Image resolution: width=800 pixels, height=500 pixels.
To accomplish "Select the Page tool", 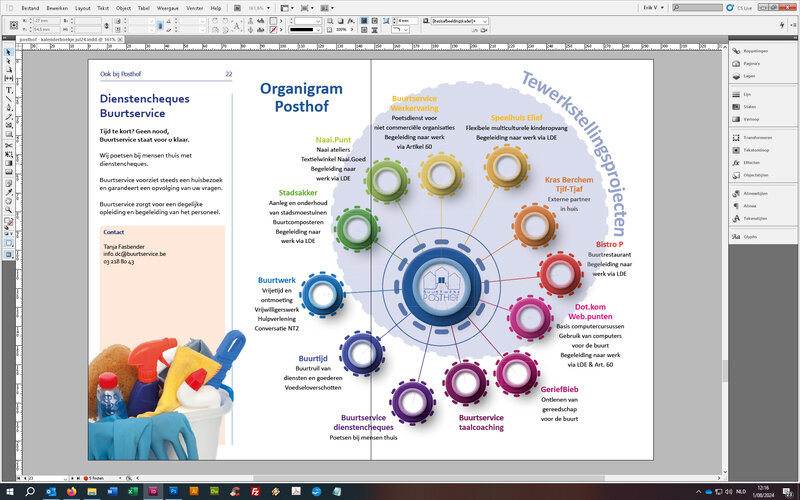I will point(9,69).
